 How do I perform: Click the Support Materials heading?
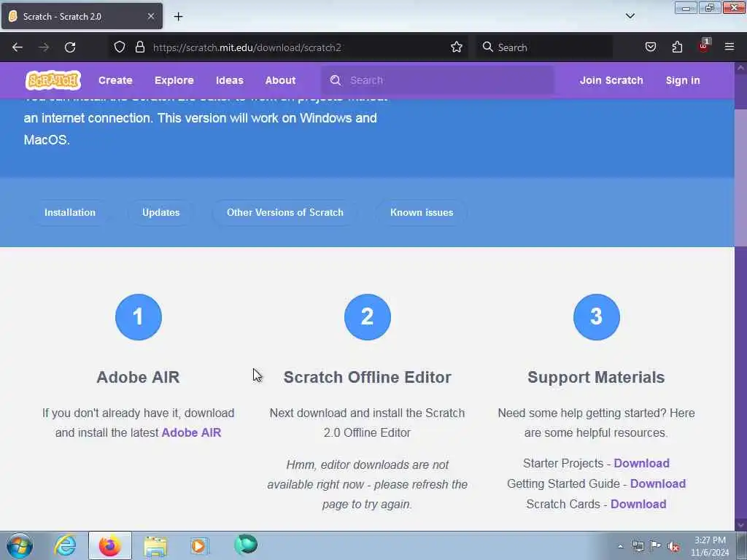[596, 377]
